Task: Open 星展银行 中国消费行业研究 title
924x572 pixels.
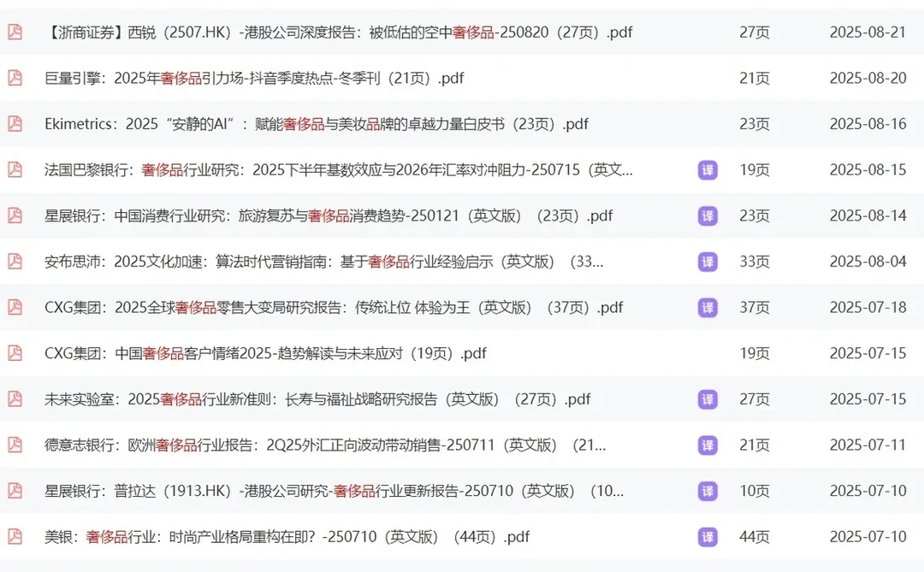Action: click(x=329, y=215)
